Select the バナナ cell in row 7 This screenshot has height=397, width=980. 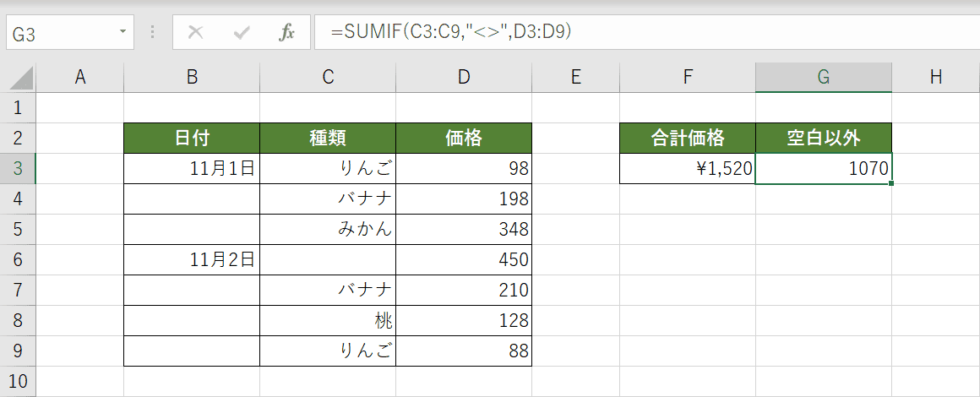pos(328,290)
